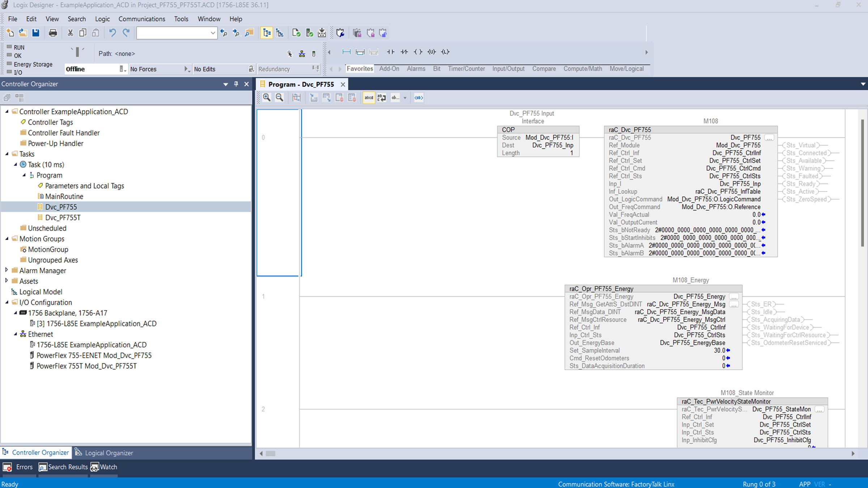868x488 pixels.
Task: Click the Undo arrow icon
Action: coord(112,33)
